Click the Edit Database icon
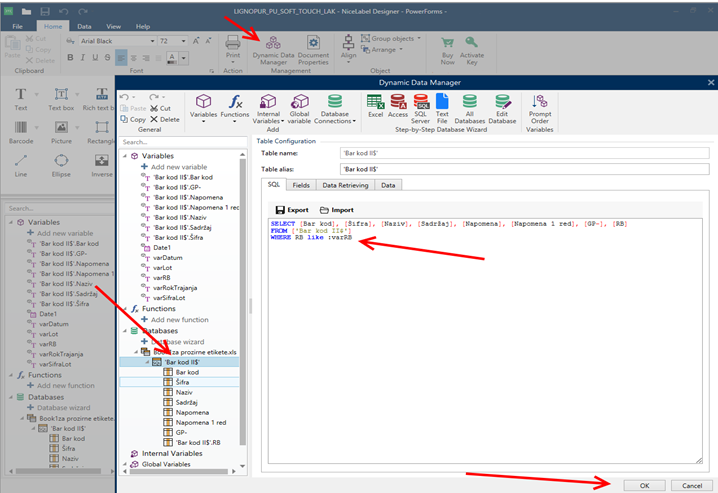The height and width of the screenshot is (493, 718). pos(502,109)
